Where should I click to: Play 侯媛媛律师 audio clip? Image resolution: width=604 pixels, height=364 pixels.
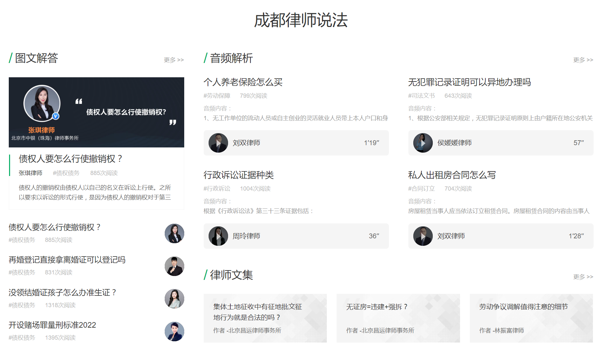pos(423,143)
